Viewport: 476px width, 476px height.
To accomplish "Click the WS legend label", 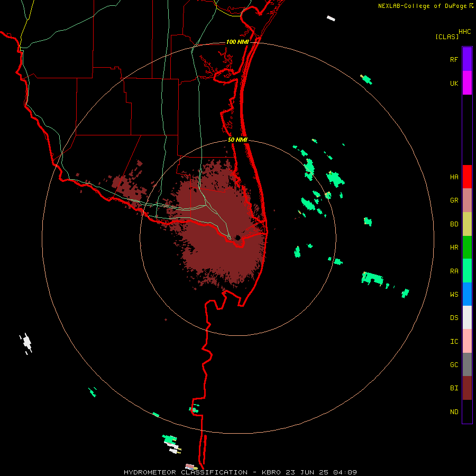I will click(x=454, y=295).
